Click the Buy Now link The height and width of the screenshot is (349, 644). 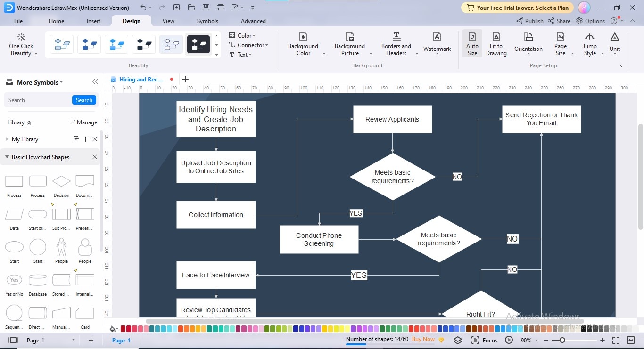point(423,339)
